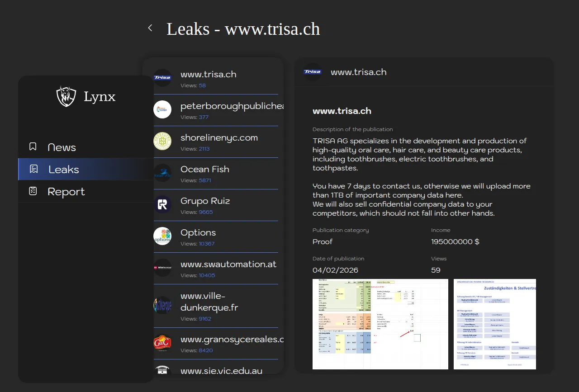This screenshot has width=579, height=392.
Task: Click the document icon next to Leaks
Action: pyautogui.click(x=33, y=169)
